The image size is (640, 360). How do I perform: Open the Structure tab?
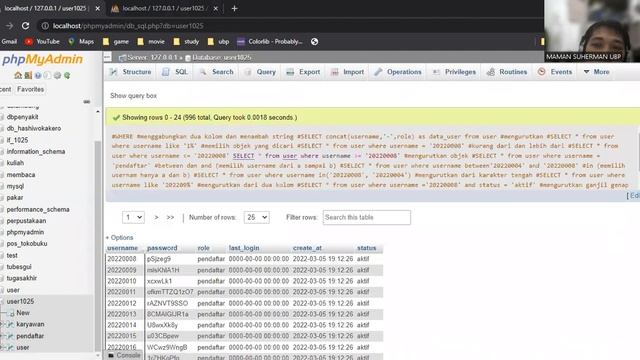click(x=131, y=72)
